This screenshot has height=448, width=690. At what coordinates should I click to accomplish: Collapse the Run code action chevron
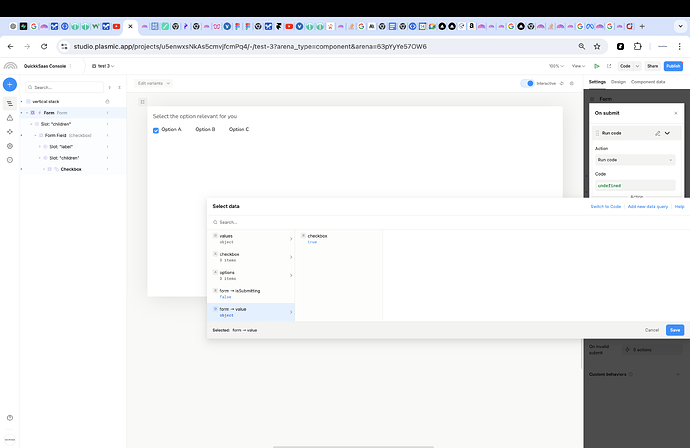(667, 132)
